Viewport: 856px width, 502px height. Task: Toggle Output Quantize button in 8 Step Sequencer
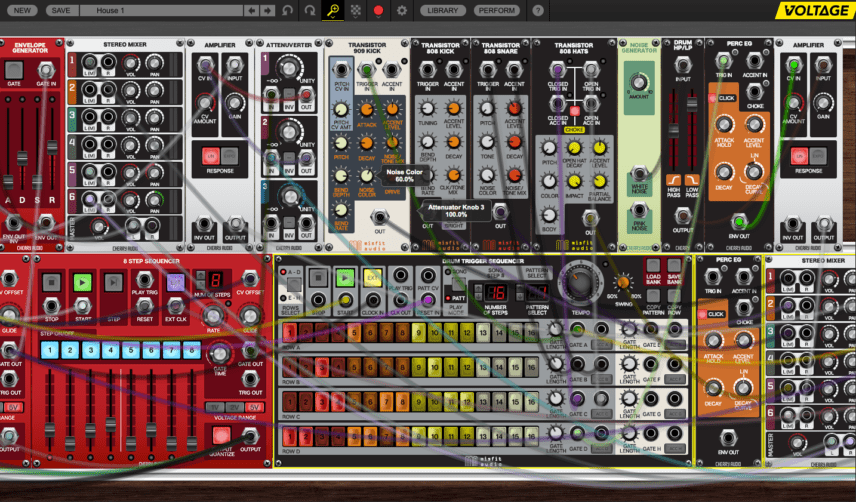point(221,435)
